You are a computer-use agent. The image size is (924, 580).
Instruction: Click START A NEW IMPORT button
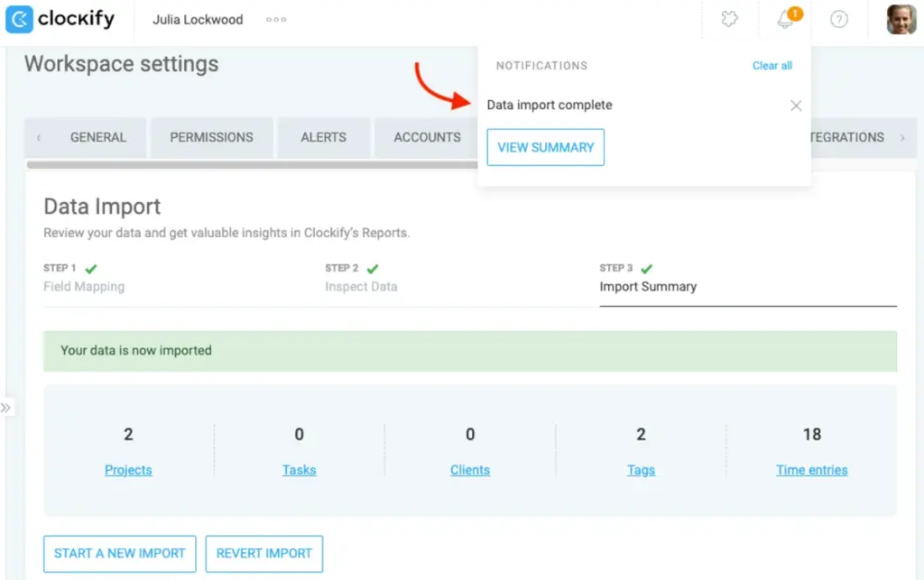tap(120, 554)
